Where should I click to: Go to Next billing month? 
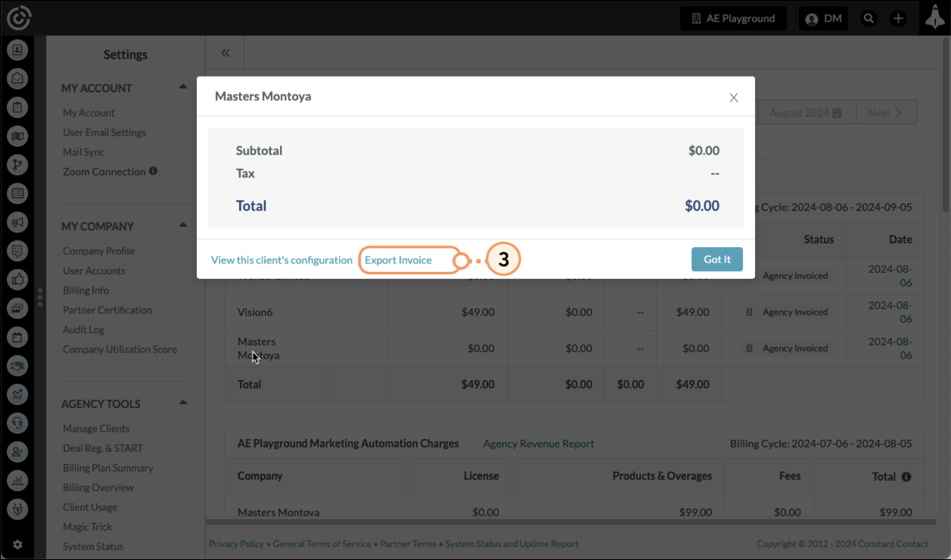[886, 113]
